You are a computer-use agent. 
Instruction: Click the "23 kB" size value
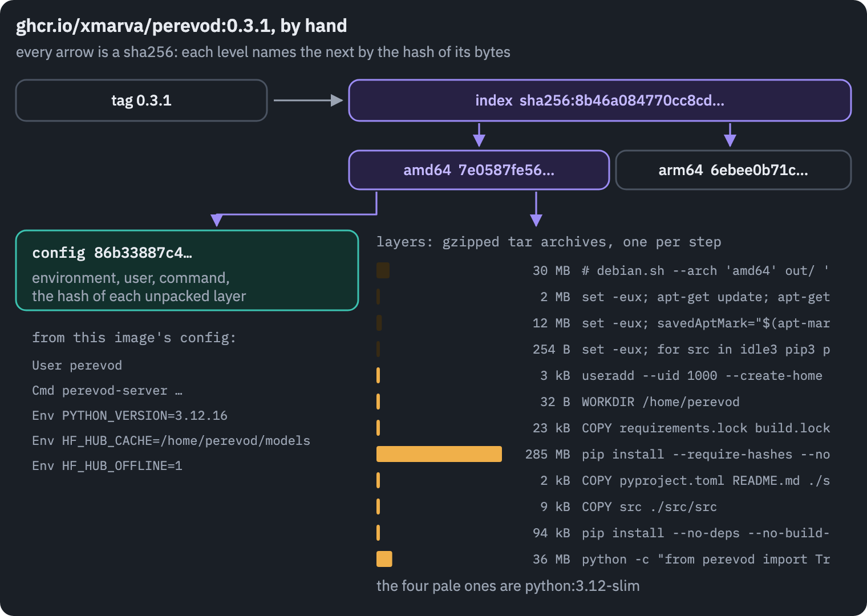[x=552, y=428]
